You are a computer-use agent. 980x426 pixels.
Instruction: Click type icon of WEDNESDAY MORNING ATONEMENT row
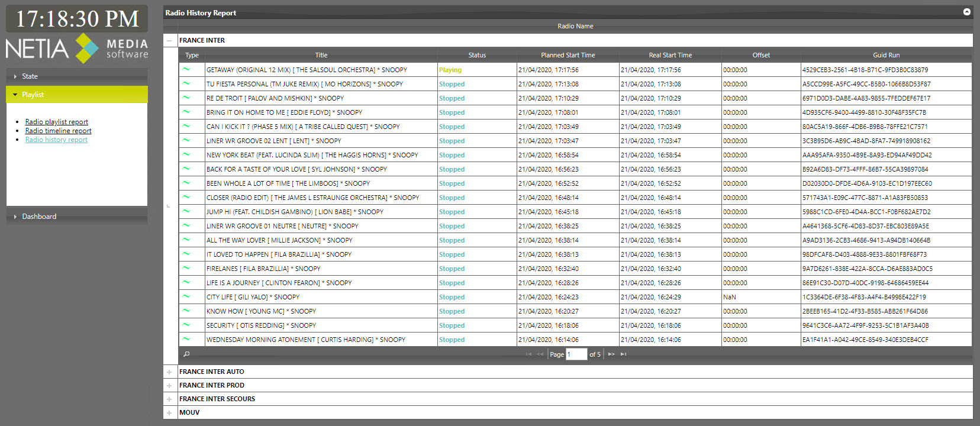click(x=186, y=339)
